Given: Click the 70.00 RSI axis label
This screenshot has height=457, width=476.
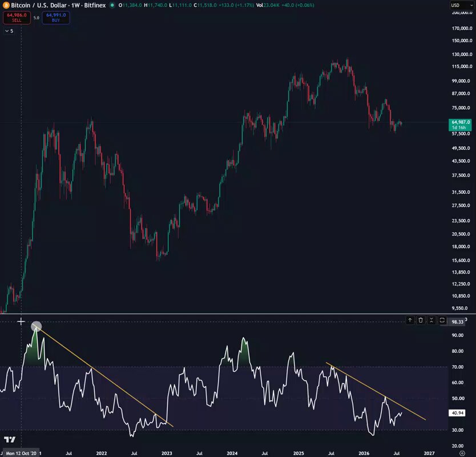Looking at the screenshot, I should click(x=458, y=367).
